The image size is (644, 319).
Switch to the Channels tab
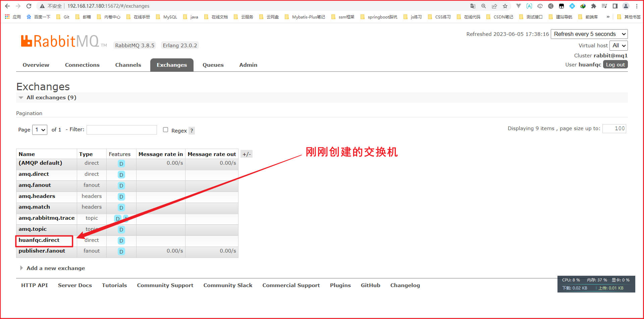(x=128, y=65)
